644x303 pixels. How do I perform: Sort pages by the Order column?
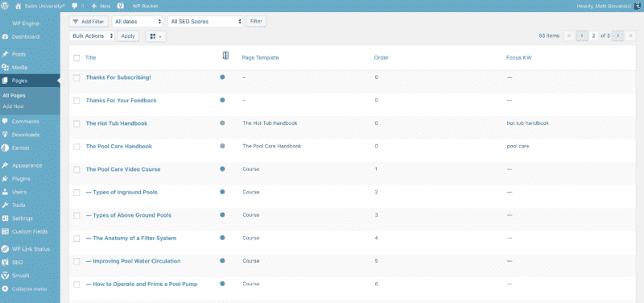[381, 57]
